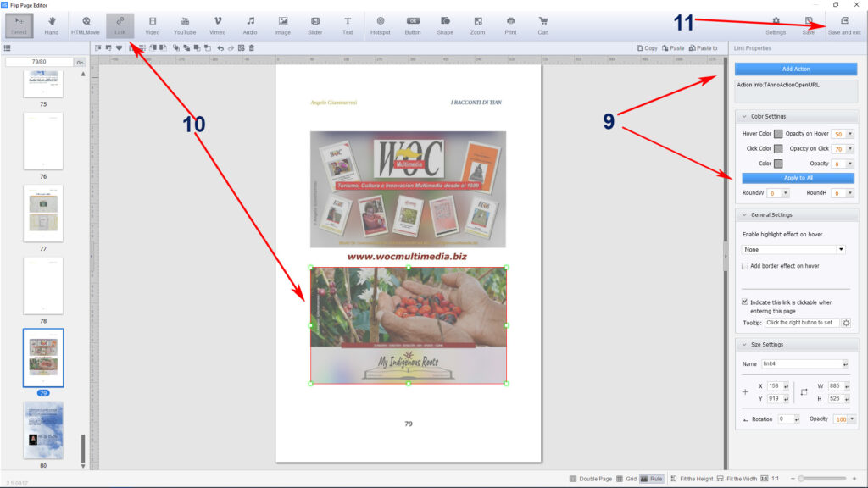The width and height of the screenshot is (868, 488).
Task: Click the Paste button
Action: 673,48
